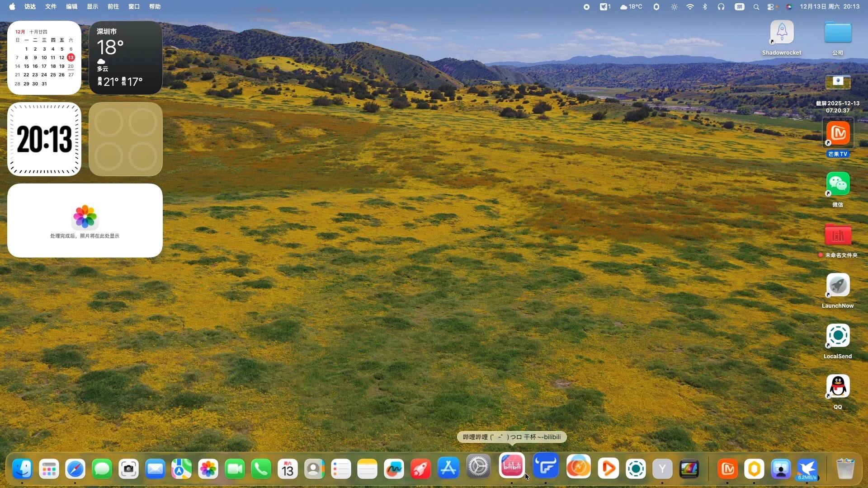Open Maps in the Dock

(181, 469)
